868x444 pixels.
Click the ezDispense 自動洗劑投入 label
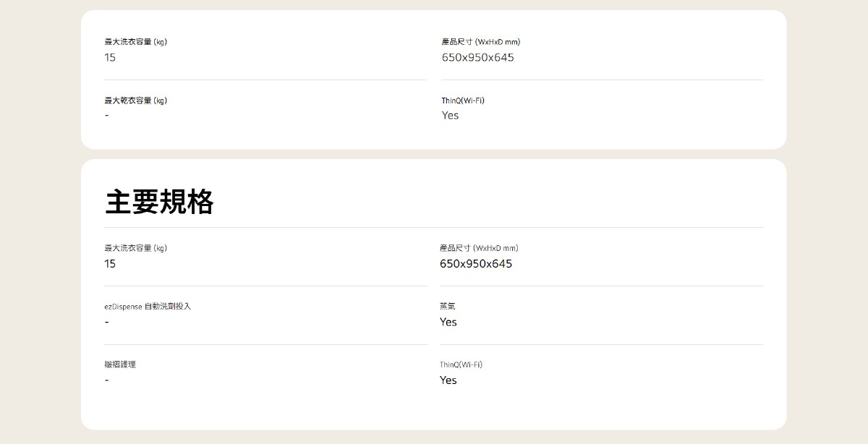tap(148, 307)
